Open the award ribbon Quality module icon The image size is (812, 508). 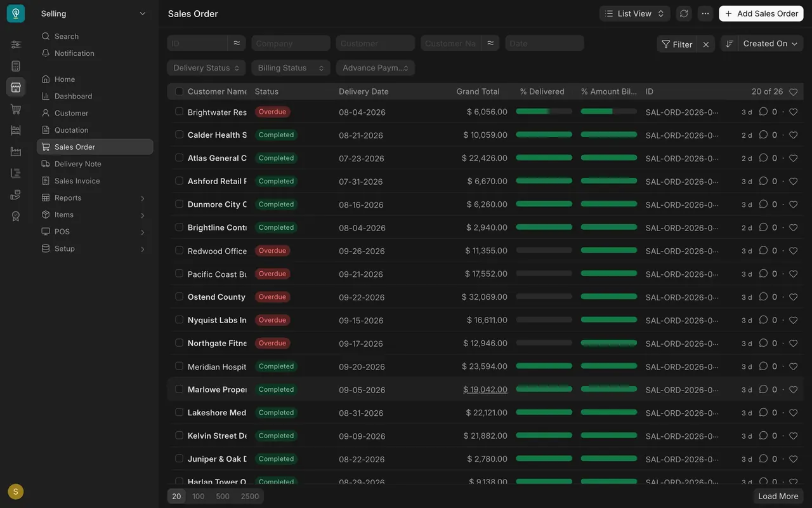pyautogui.click(x=16, y=216)
